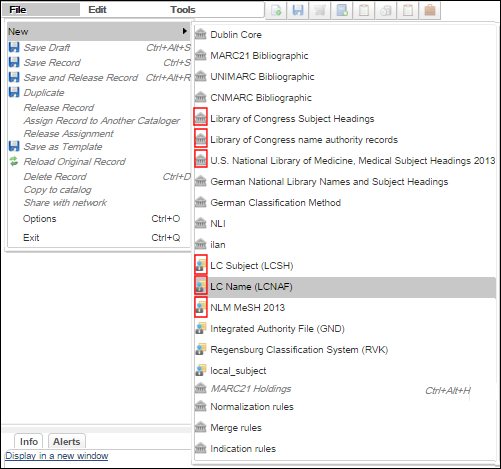Click the person icon beside Integrated Authority File (GND)
Screen dimensions: 501x469
(x=201, y=328)
